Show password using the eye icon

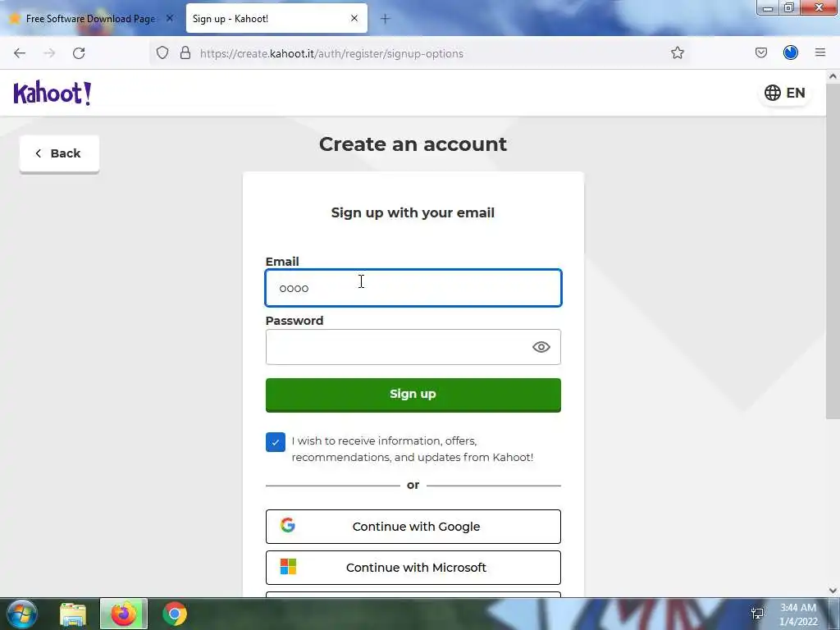click(x=541, y=347)
